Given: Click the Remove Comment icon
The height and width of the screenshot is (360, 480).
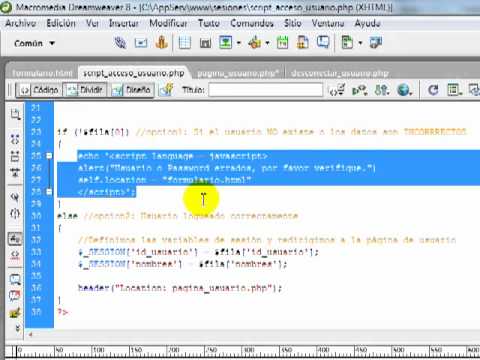Looking at the screenshot, I should click(x=15, y=296).
